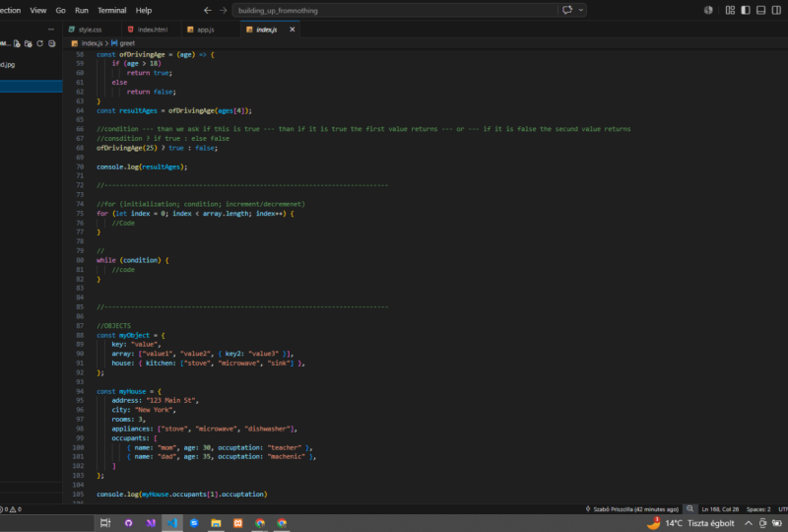
Task: Open the Help menu
Action: pos(144,10)
